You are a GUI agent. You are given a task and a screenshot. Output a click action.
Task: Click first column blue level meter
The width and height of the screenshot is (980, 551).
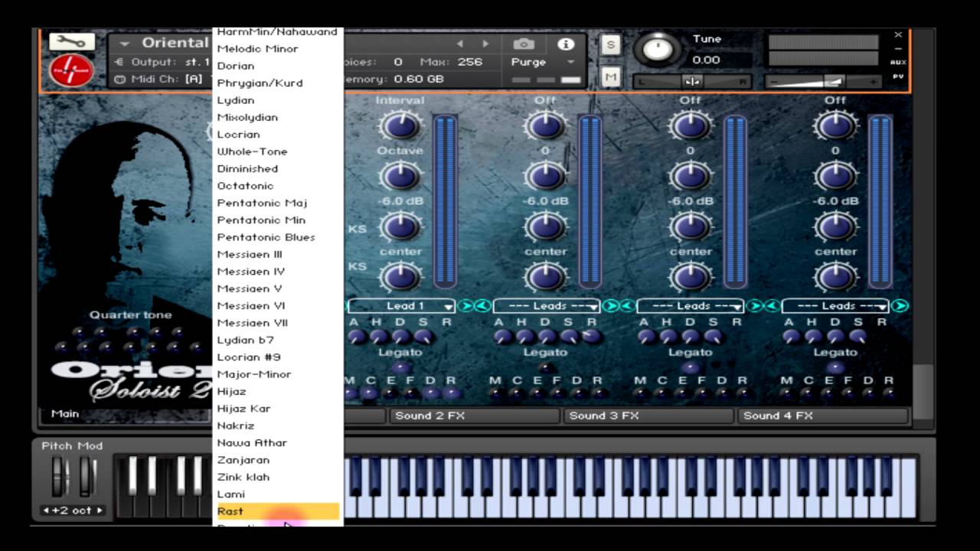tap(446, 201)
